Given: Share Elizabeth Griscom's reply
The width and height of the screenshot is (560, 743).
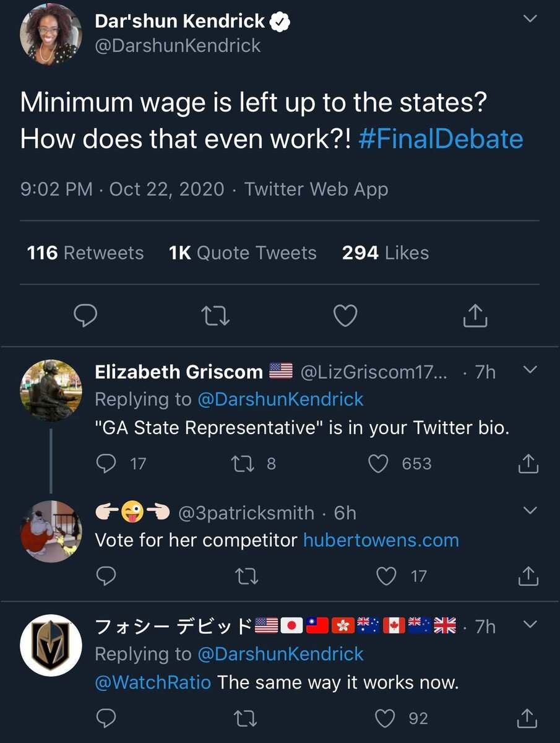Looking at the screenshot, I should 528,464.
